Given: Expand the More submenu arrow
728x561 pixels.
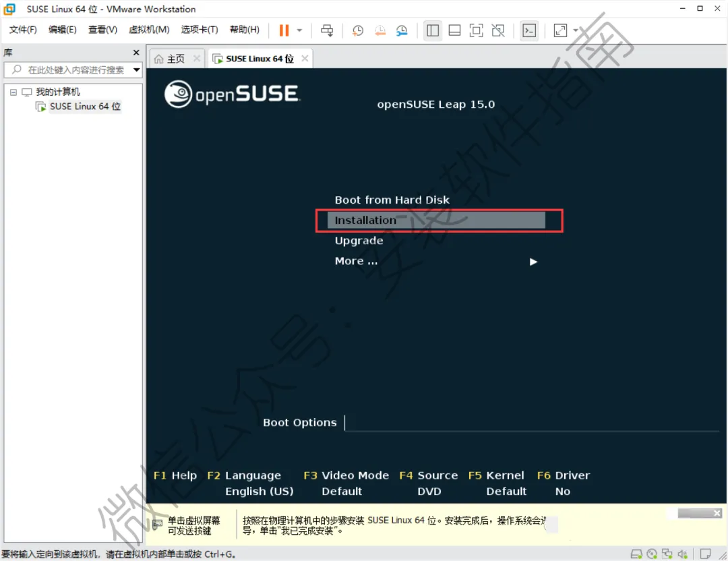Looking at the screenshot, I should pos(533,262).
